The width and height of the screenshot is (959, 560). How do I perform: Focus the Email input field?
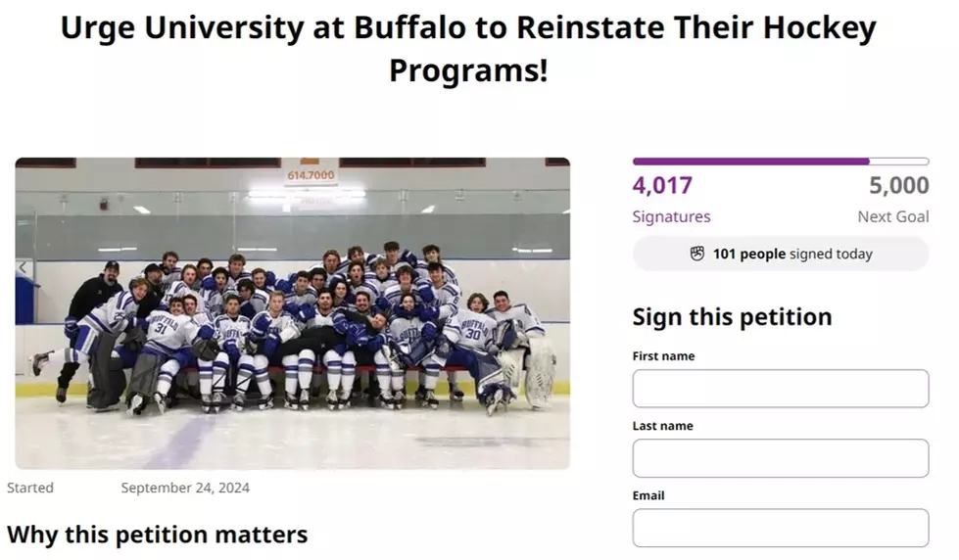coord(781,528)
